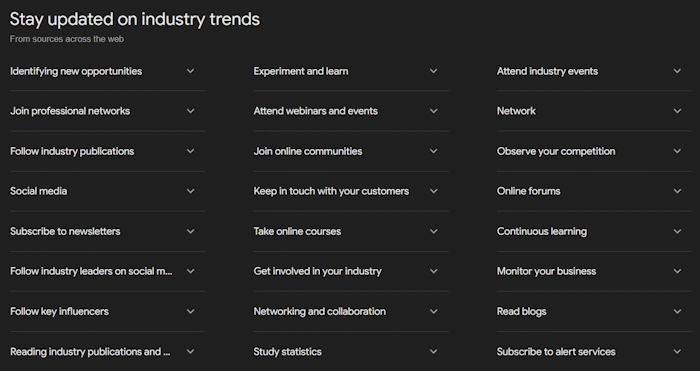This screenshot has width=700, height=371.
Task: Expand the Network row chevron
Action: [x=677, y=111]
